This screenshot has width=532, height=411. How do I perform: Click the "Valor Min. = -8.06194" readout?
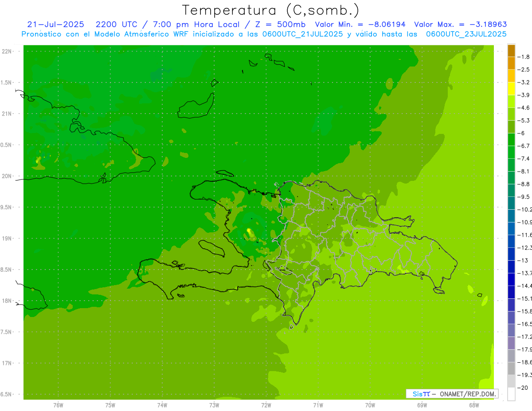pos(360,24)
